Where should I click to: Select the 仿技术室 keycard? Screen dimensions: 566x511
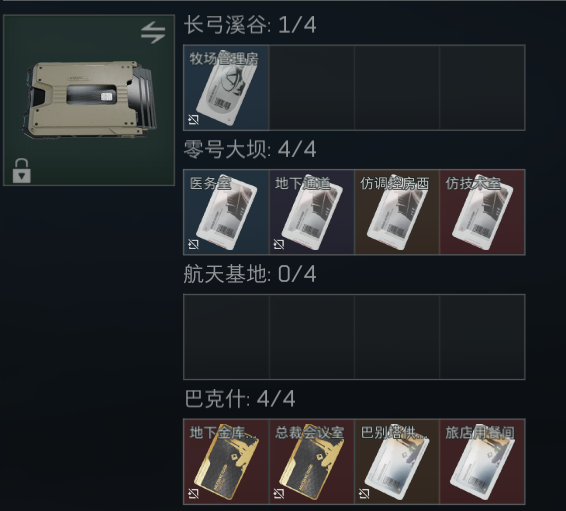(483, 212)
